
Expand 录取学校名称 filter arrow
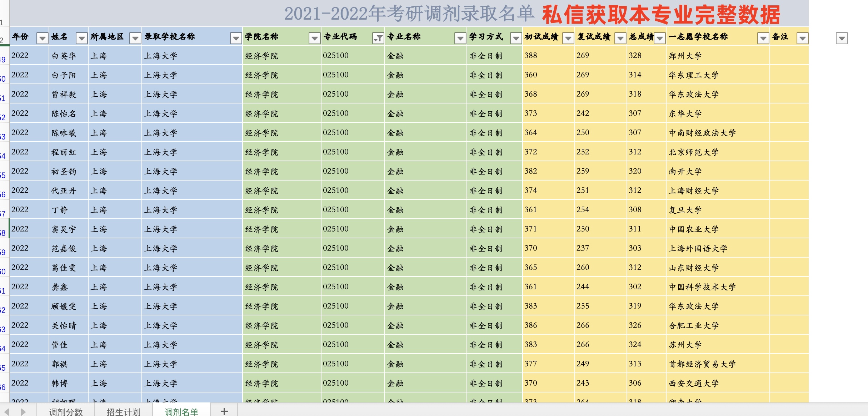point(236,38)
